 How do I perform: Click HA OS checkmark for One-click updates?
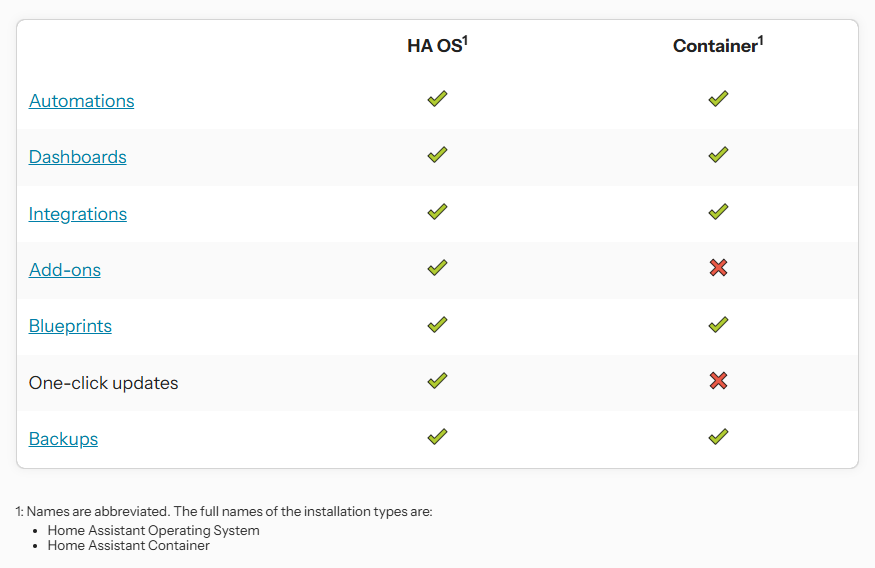coord(437,381)
